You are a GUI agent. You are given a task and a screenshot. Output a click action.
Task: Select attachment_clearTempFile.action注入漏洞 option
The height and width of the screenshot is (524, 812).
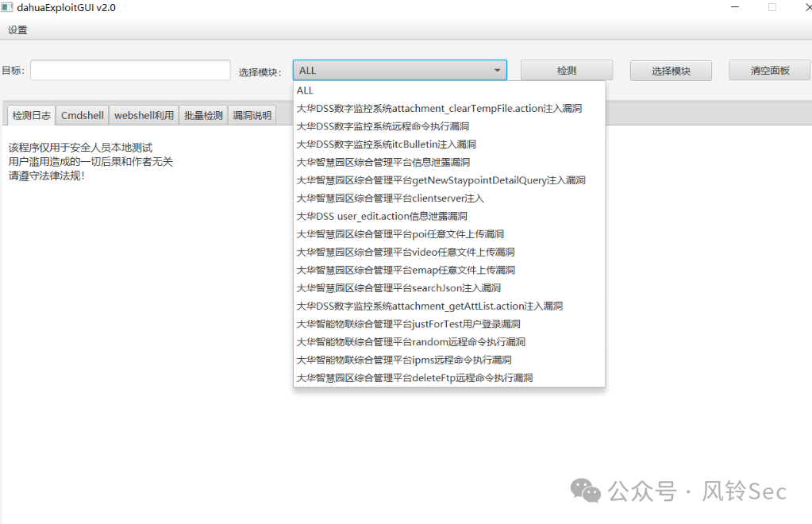(x=449, y=108)
